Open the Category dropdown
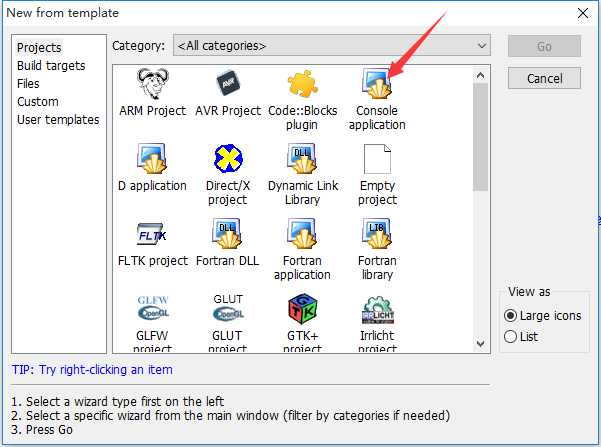This screenshot has width=601, height=447. [332, 46]
